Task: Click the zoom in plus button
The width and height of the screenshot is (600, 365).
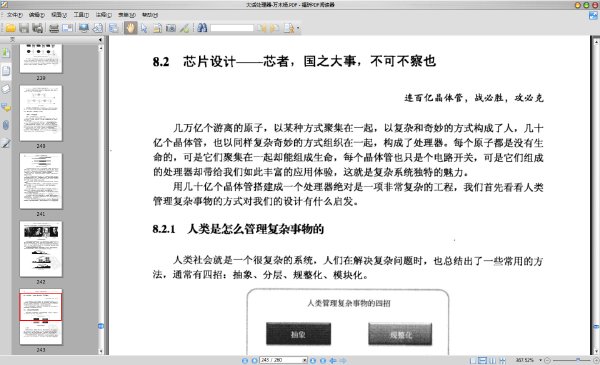Action: coord(596,360)
